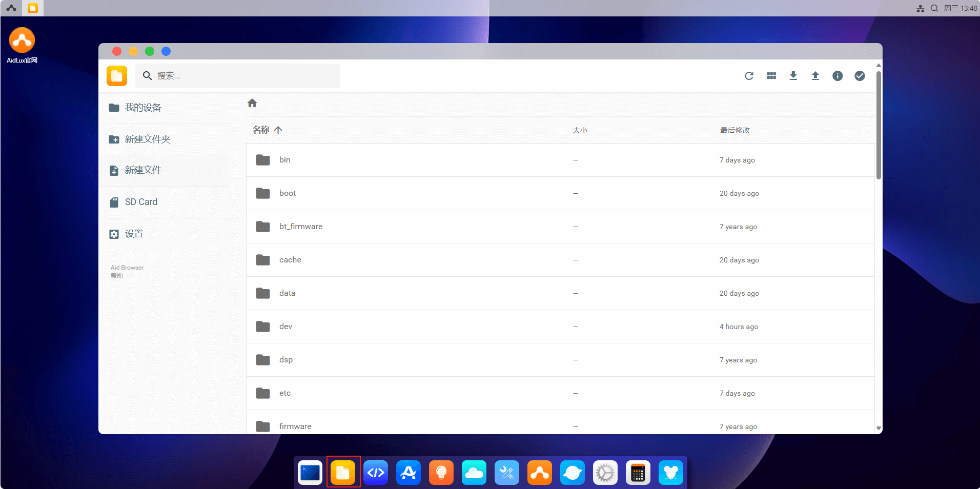The height and width of the screenshot is (489, 980).
Task: Sort files by name column header
Action: 261,130
